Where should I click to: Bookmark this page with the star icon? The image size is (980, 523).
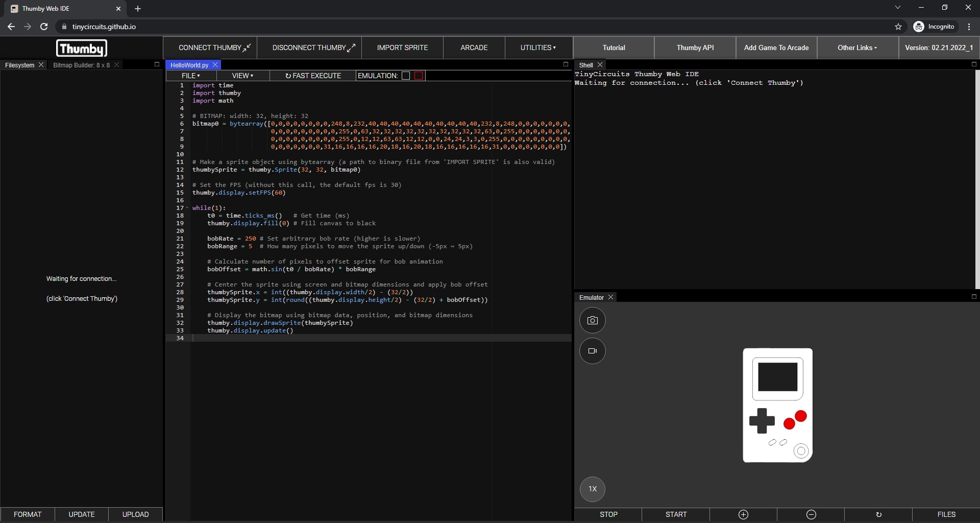[898, 27]
